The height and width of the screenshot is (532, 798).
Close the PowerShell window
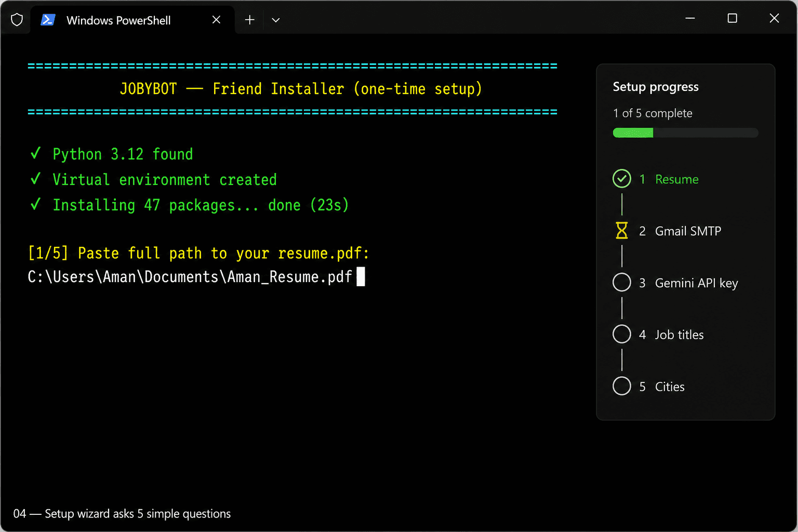774,18
